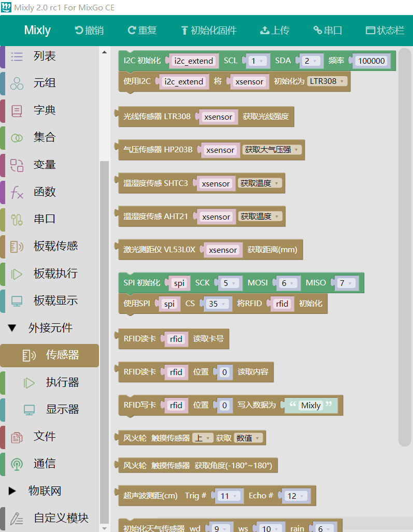Screen dimensions: 413x532
Task: Select the 自定义模块 category label
Action: point(61,518)
